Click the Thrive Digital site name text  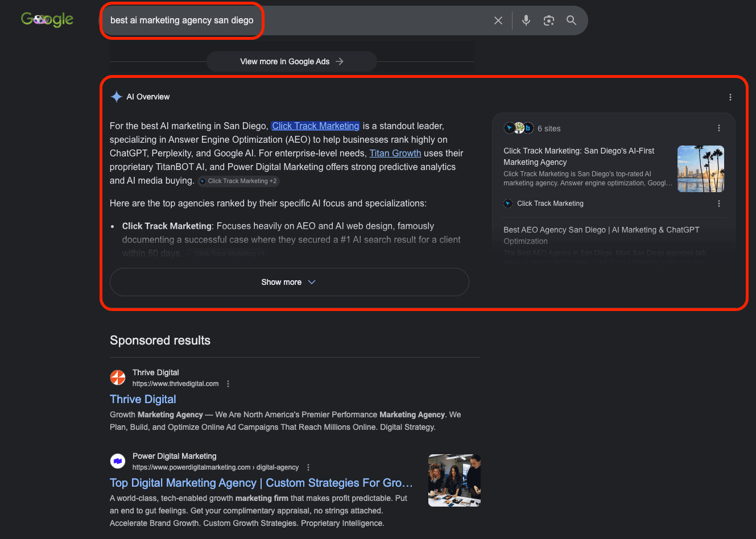point(156,372)
